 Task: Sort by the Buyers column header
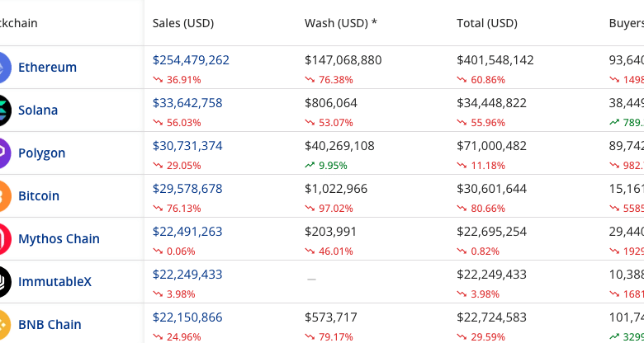click(626, 23)
